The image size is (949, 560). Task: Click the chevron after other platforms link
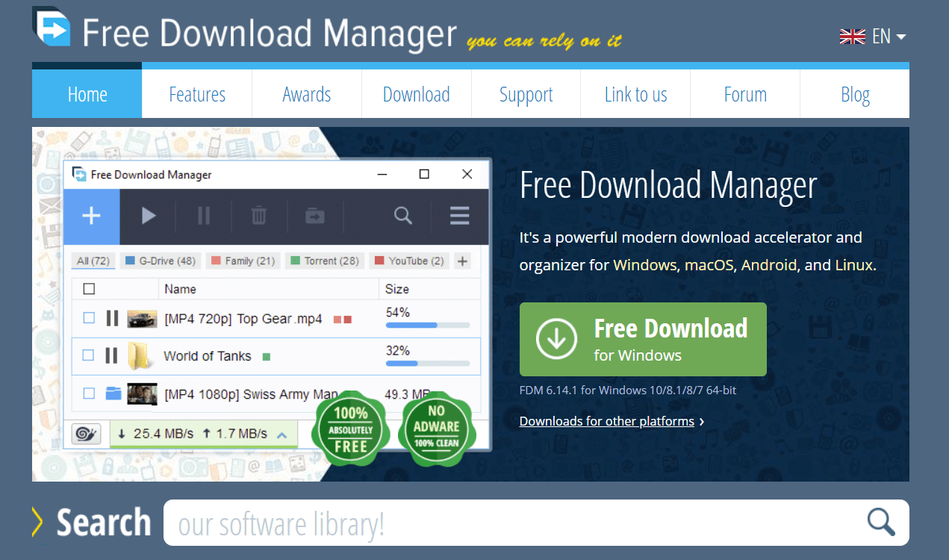tap(701, 422)
